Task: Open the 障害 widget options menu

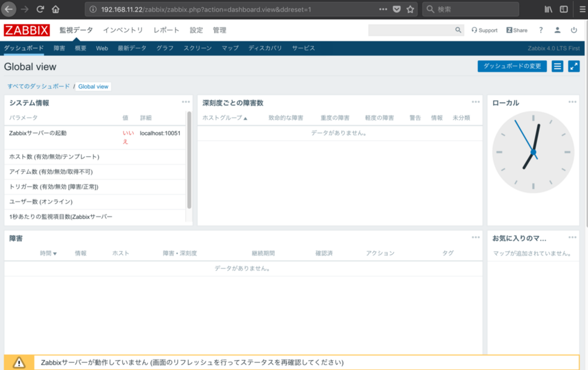Action: (475, 237)
